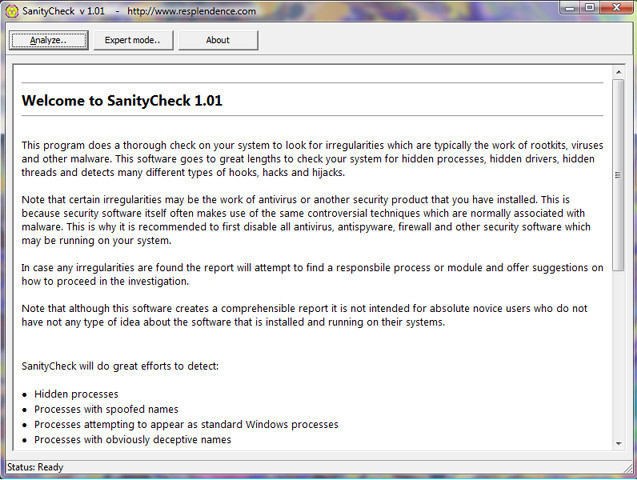Close the SanityCheck window
The height and width of the screenshot is (480, 637).
coord(616,8)
